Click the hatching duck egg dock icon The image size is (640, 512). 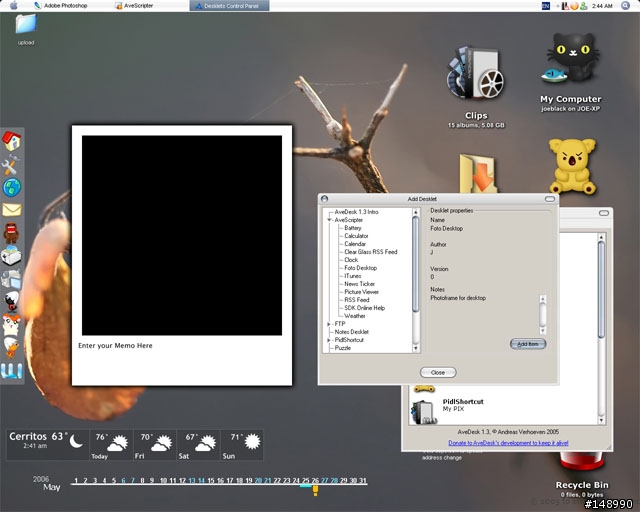point(11,347)
